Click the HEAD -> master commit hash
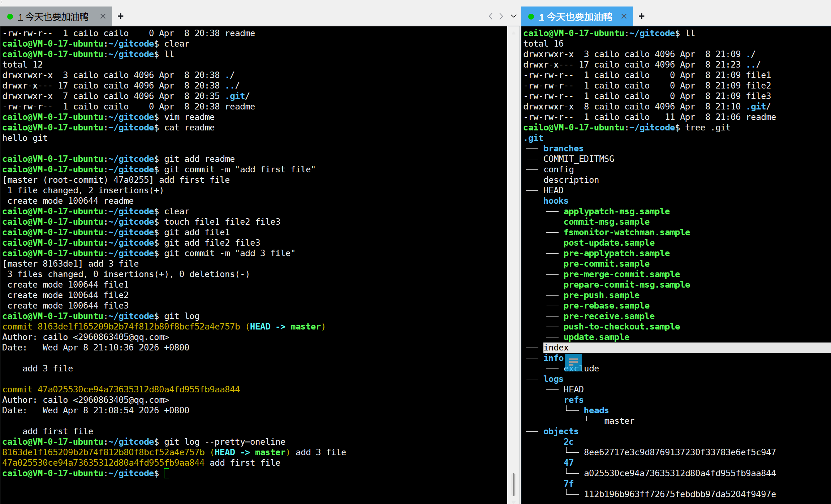Screen dimensions: 831x504 (x=139, y=327)
